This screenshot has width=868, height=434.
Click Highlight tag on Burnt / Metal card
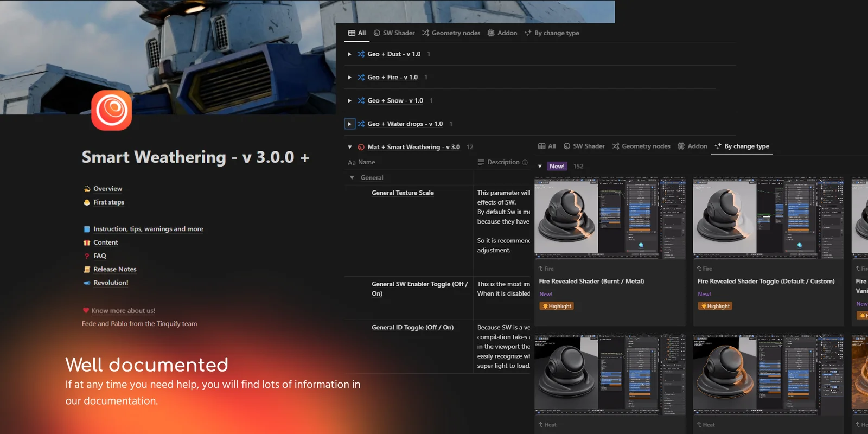(x=557, y=306)
